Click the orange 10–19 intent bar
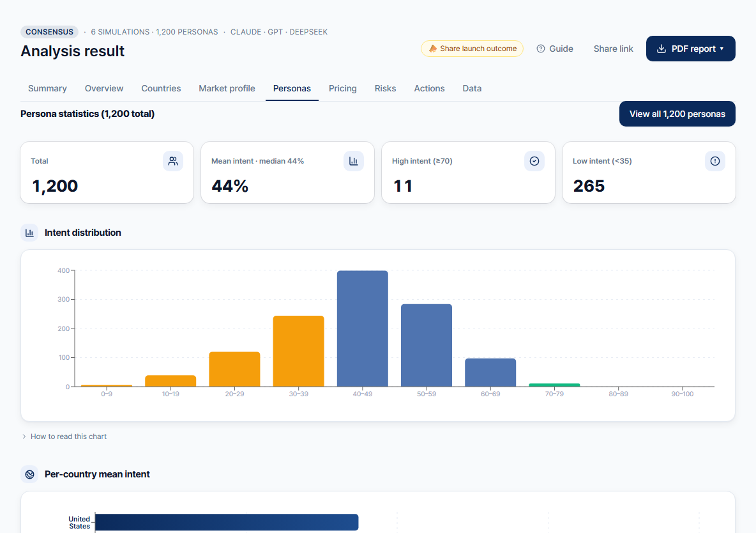The height and width of the screenshot is (533, 756). click(x=170, y=381)
